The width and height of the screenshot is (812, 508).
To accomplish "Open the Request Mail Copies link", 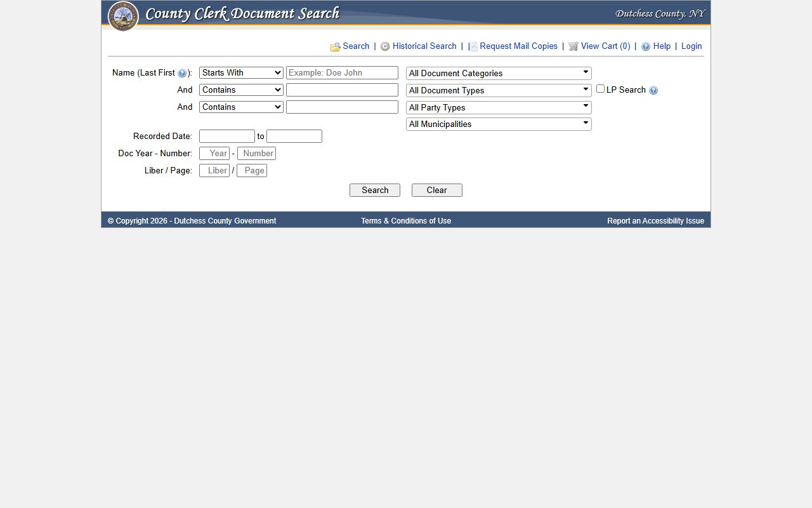I will [519, 46].
